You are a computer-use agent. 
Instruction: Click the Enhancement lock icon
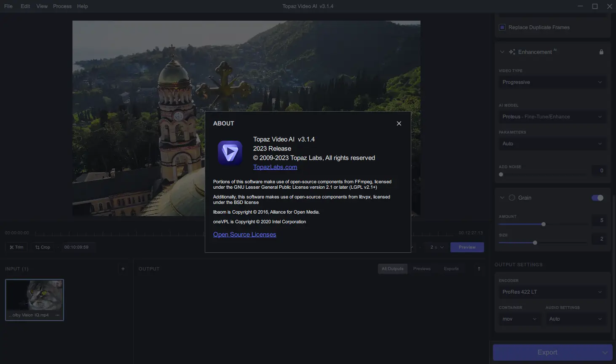coord(601,52)
